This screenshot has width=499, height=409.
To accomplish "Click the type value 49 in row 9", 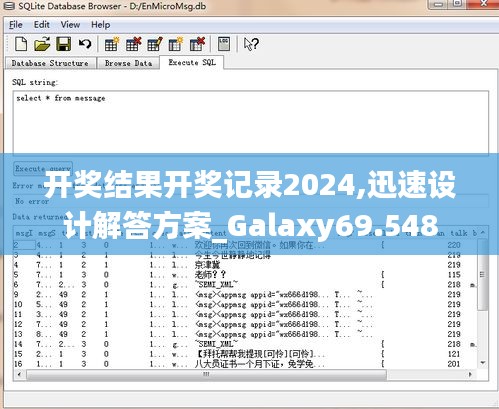I will (63, 295).
